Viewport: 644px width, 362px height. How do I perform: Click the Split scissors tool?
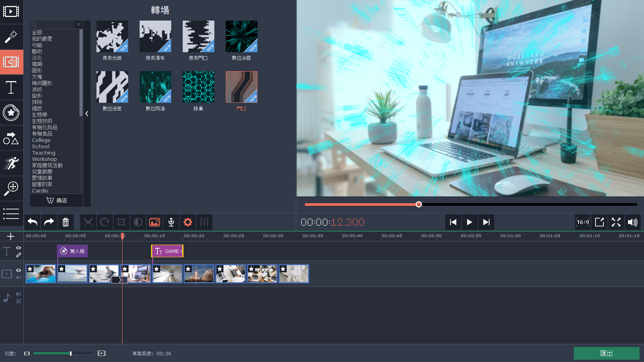click(x=88, y=222)
